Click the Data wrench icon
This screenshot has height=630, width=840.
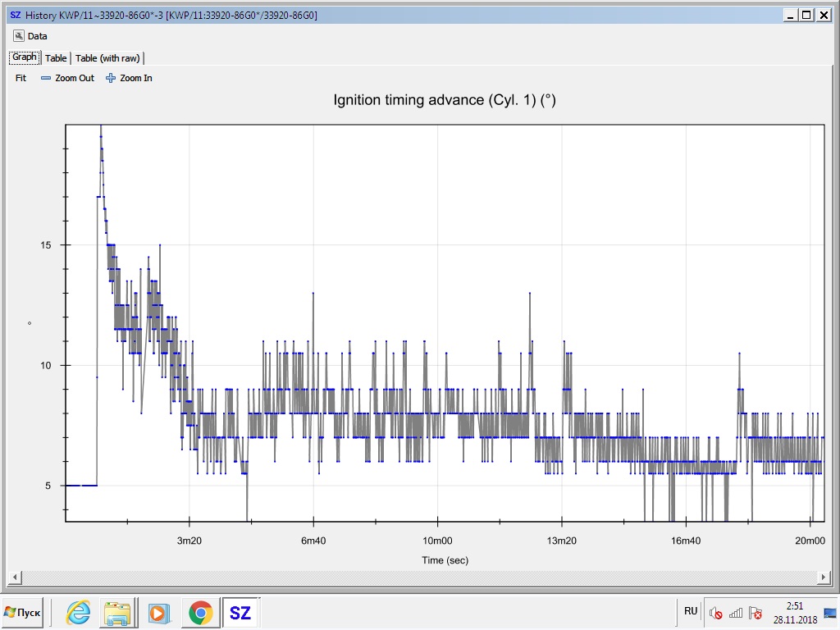pos(19,36)
